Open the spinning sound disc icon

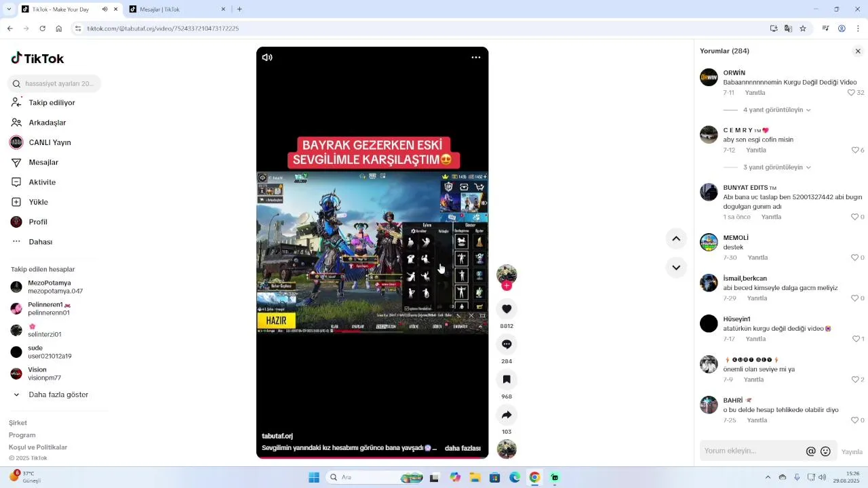pos(507,449)
